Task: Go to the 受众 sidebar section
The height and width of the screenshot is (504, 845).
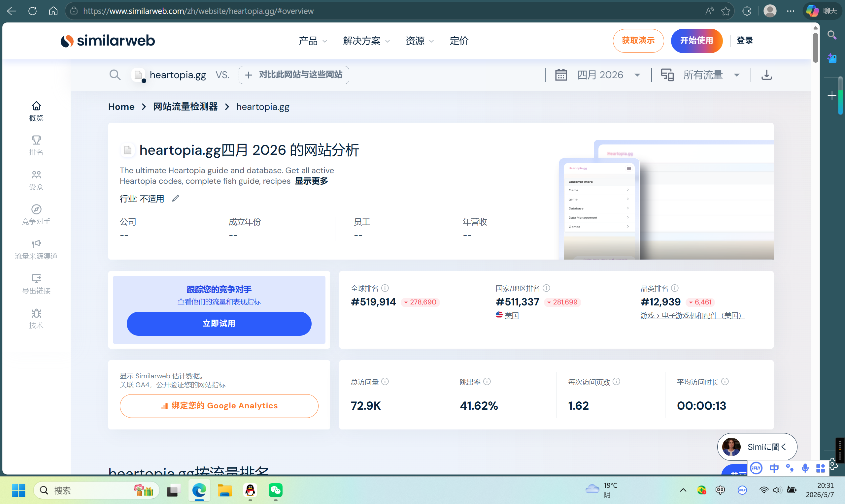Action: [36, 180]
